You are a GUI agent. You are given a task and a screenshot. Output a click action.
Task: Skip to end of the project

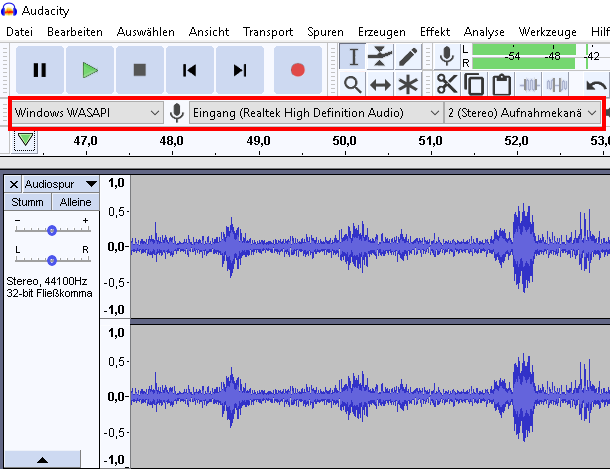(240, 70)
